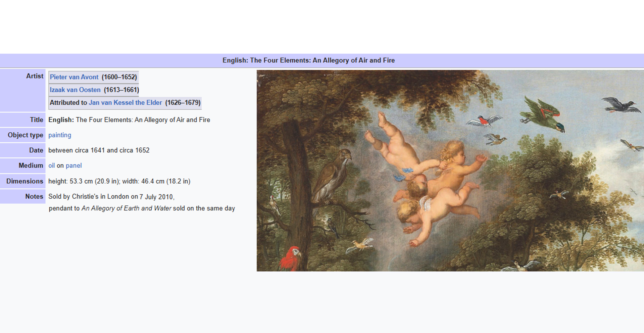Viewport: 644px width, 333px height.
Task: Open the Pieter van Avont artist link
Action: click(x=74, y=77)
